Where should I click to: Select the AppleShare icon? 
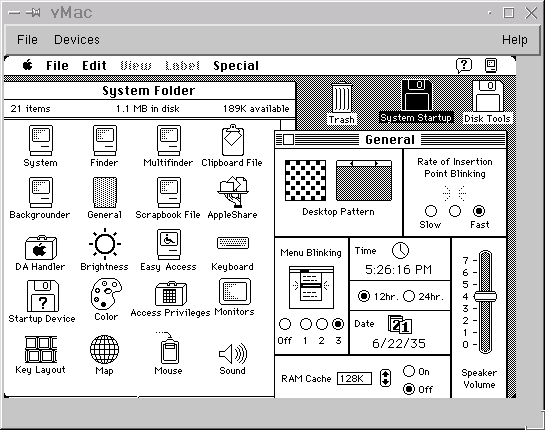(x=233, y=192)
